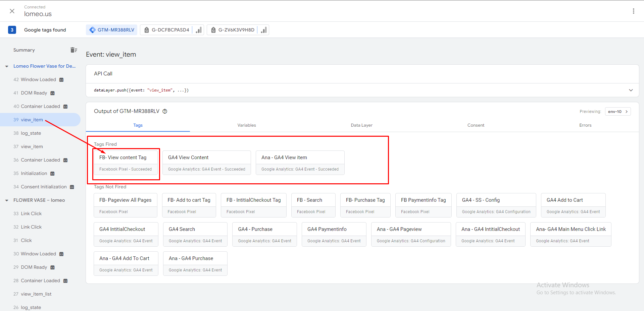Open the FB- View content Tag card
Viewport: 644px width, 311px height.
(126, 163)
